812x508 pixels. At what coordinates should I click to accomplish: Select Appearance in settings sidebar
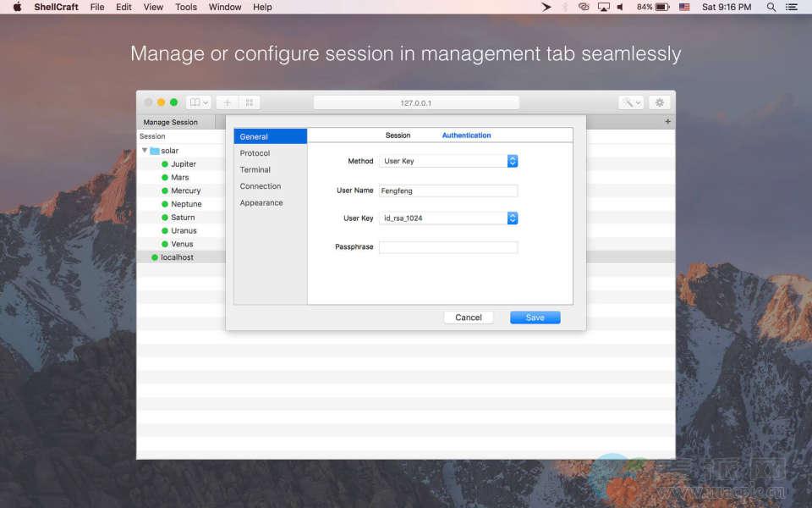tap(261, 203)
